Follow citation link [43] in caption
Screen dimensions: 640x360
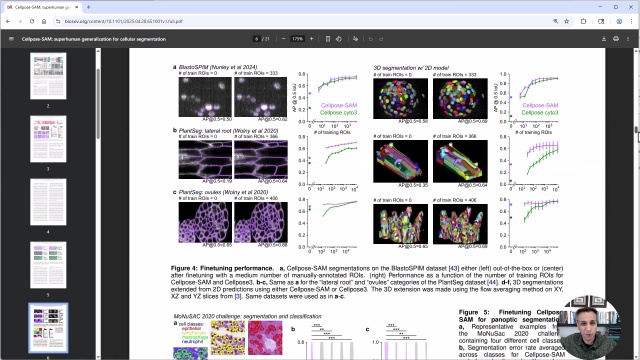tap(453, 268)
